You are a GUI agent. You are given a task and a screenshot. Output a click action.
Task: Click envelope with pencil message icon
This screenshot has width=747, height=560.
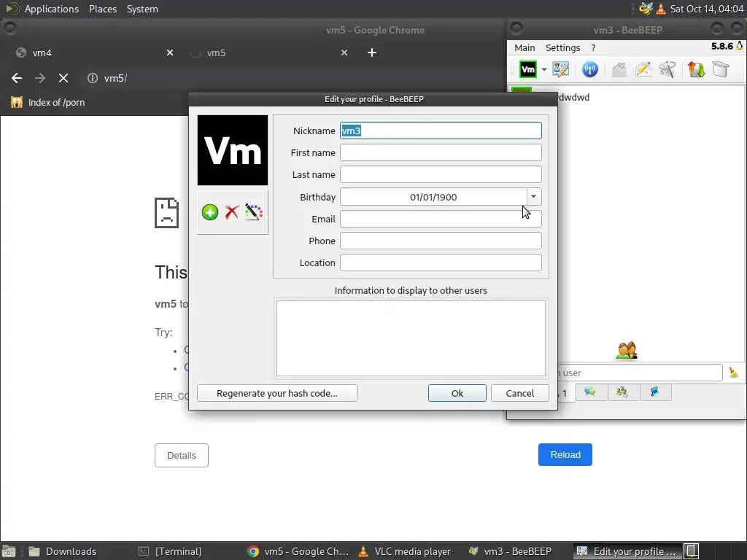643,69
